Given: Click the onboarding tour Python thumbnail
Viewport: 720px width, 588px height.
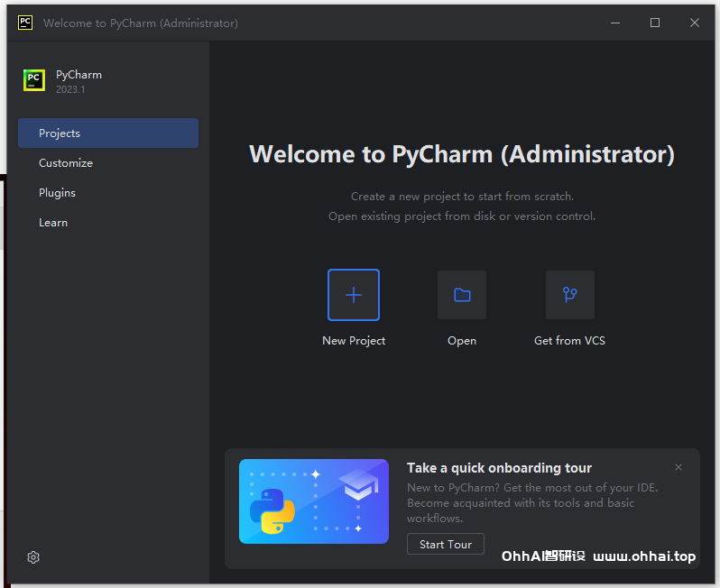Looking at the screenshot, I should [314, 501].
